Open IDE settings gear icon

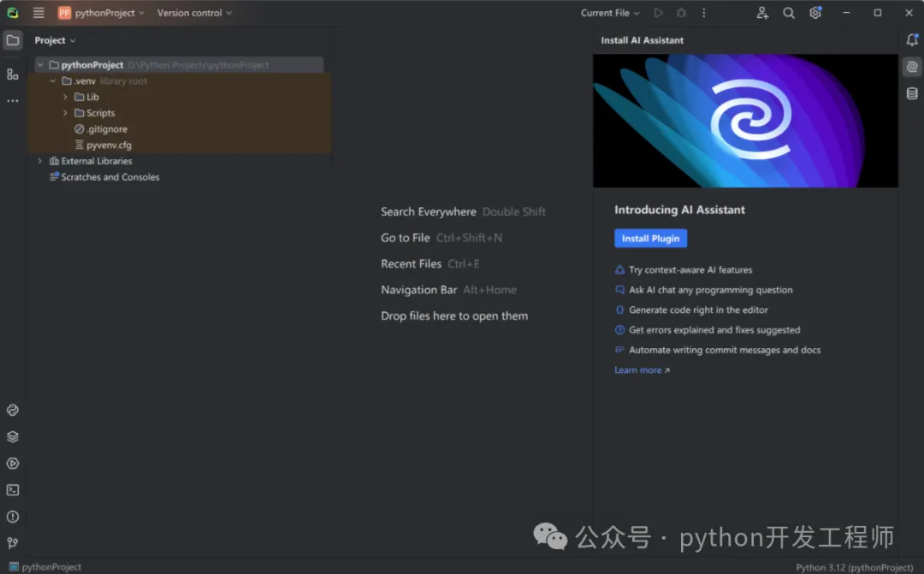tap(815, 12)
